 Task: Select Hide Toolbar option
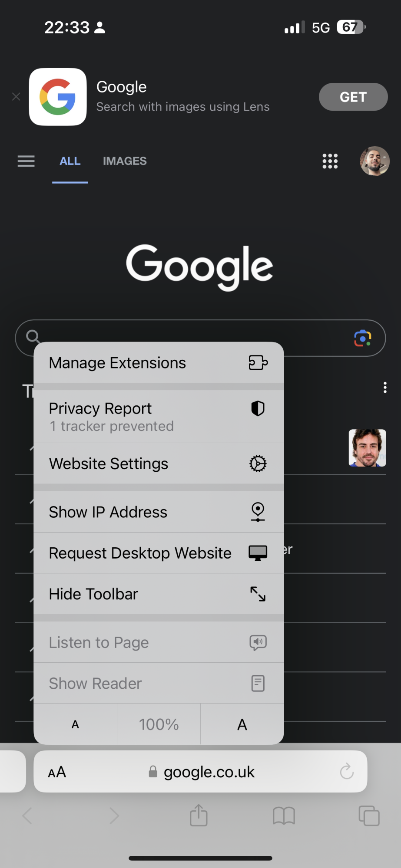click(x=159, y=594)
